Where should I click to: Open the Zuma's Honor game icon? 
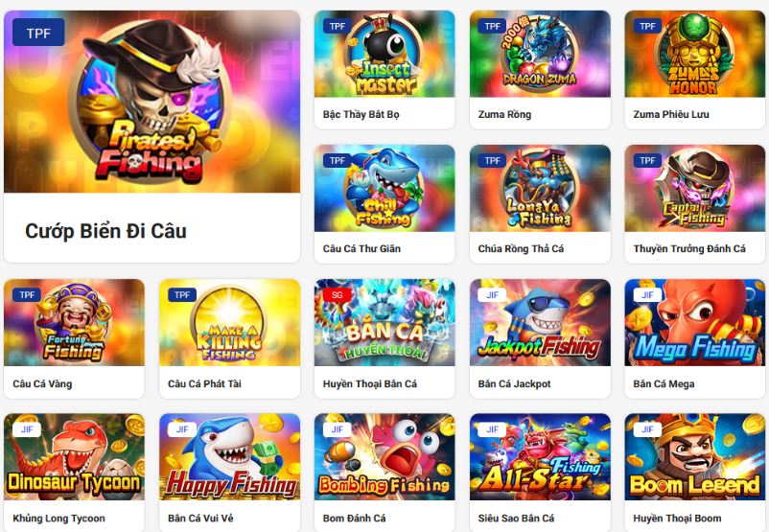pyautogui.click(x=695, y=54)
